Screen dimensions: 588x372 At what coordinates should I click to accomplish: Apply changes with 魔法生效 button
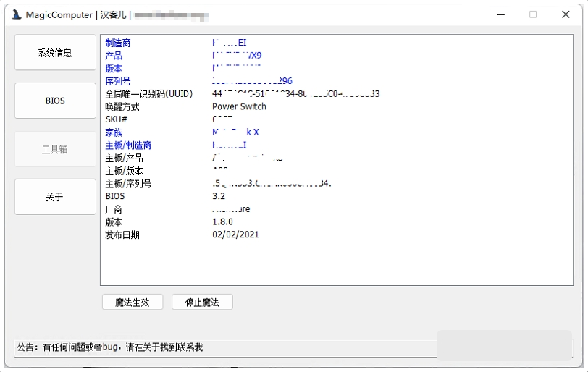[x=133, y=302]
